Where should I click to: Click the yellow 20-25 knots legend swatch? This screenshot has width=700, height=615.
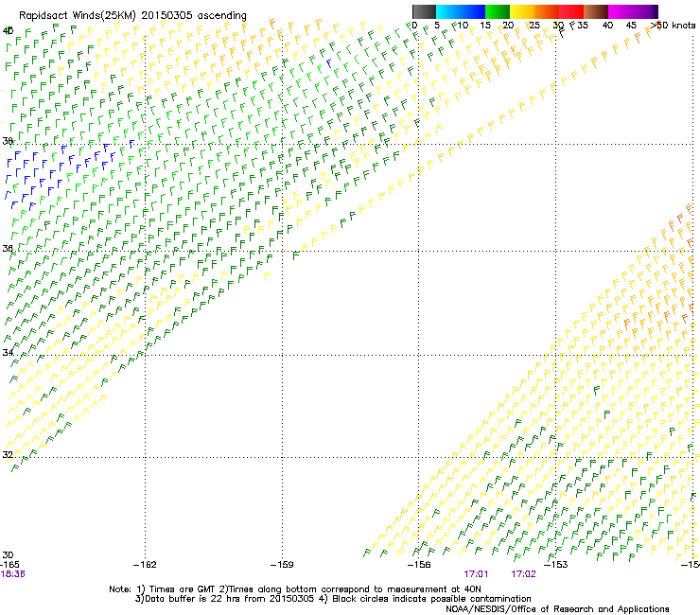tap(522, 11)
